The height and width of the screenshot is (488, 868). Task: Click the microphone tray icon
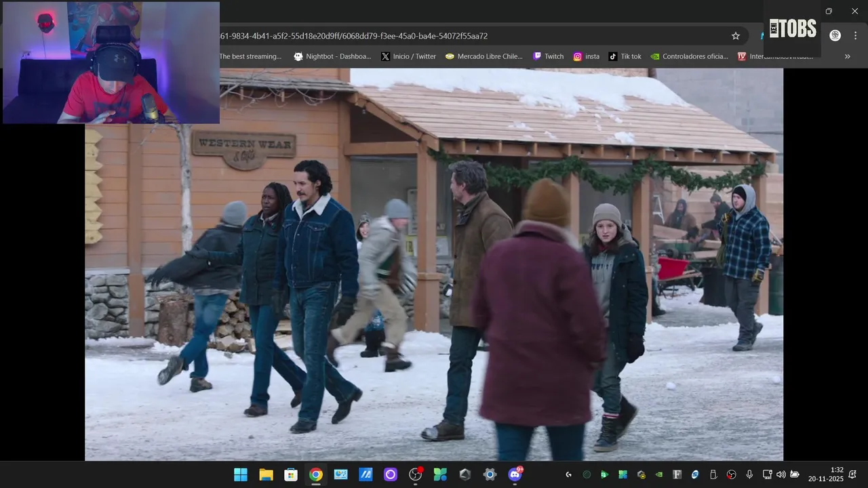pos(749,474)
